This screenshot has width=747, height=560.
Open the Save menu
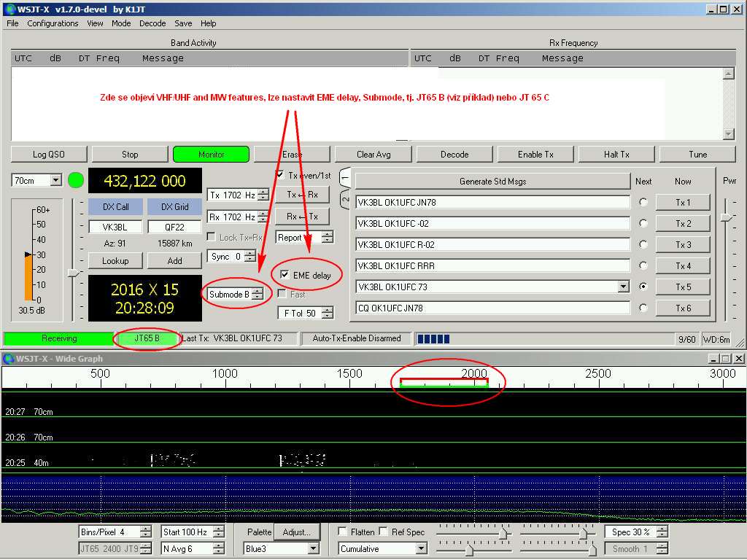(x=183, y=23)
